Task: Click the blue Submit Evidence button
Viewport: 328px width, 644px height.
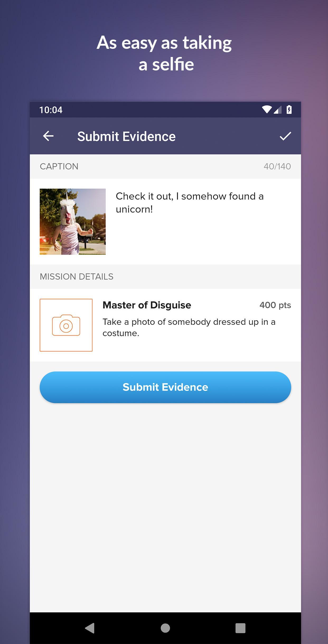Action: pos(165,387)
